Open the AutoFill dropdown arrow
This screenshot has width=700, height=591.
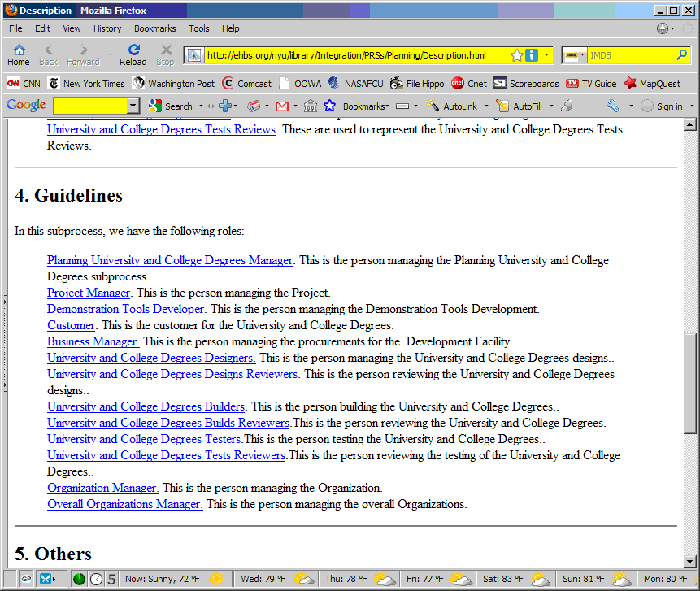click(x=551, y=106)
